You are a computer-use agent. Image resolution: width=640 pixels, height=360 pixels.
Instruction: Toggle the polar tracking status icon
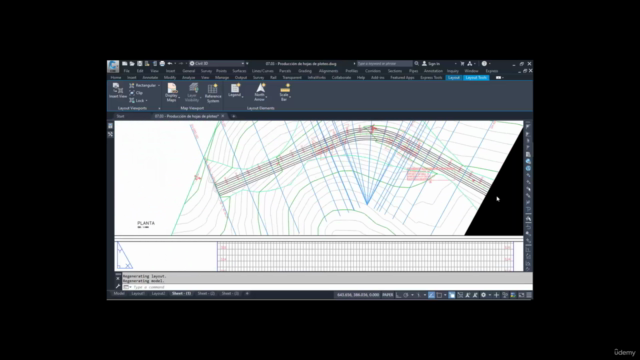(x=406, y=295)
